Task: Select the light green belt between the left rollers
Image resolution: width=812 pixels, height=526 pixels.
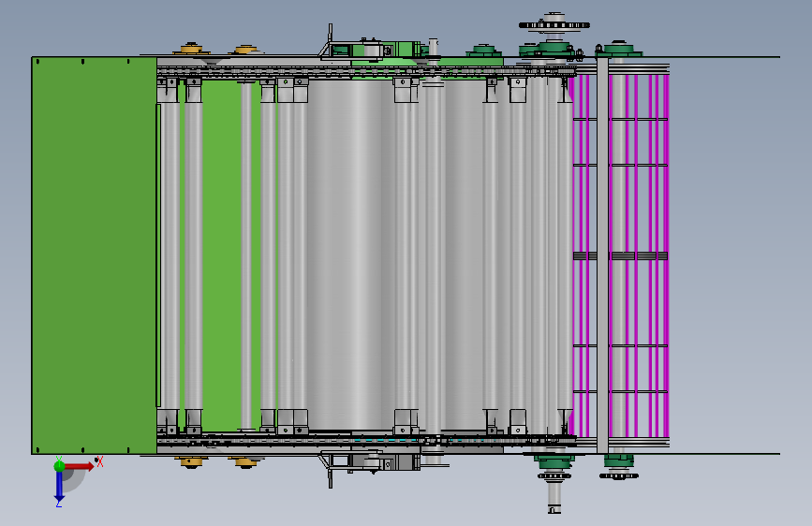Action: coord(222,255)
